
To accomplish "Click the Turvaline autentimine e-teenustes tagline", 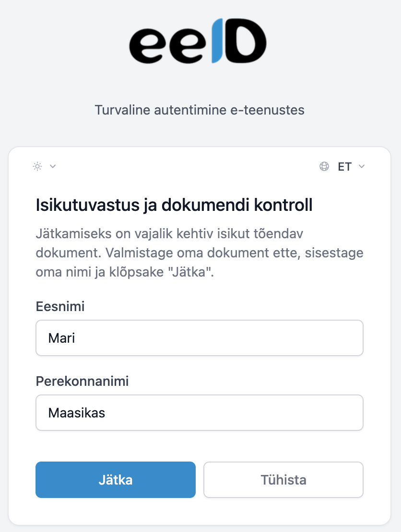I will 200,110.
